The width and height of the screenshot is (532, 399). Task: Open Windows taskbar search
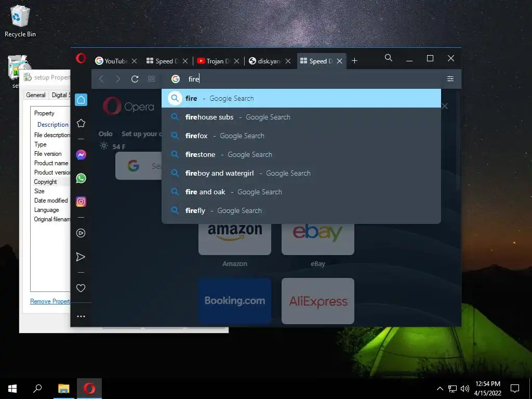37,389
